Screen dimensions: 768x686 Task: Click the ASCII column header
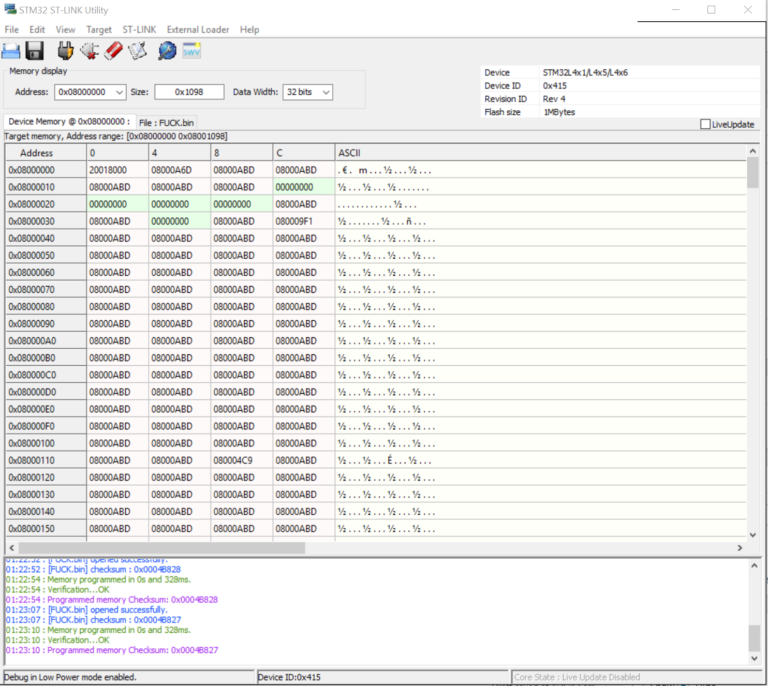(x=541, y=153)
